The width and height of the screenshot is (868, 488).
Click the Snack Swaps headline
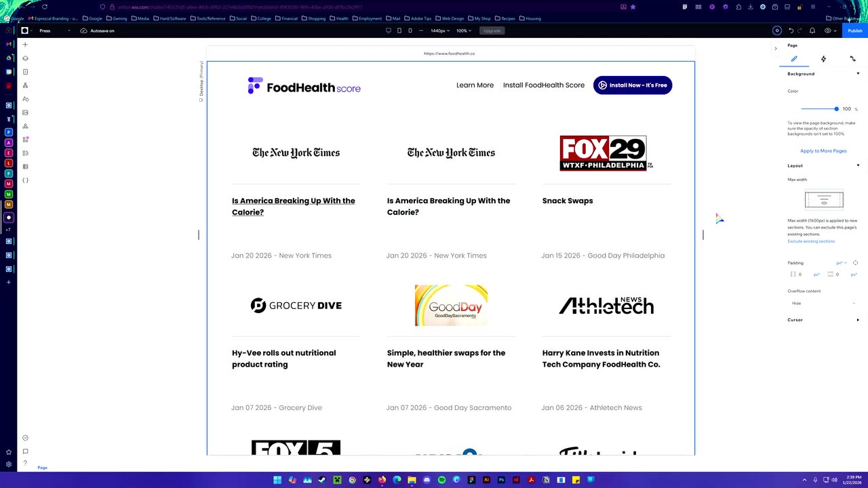568,201
